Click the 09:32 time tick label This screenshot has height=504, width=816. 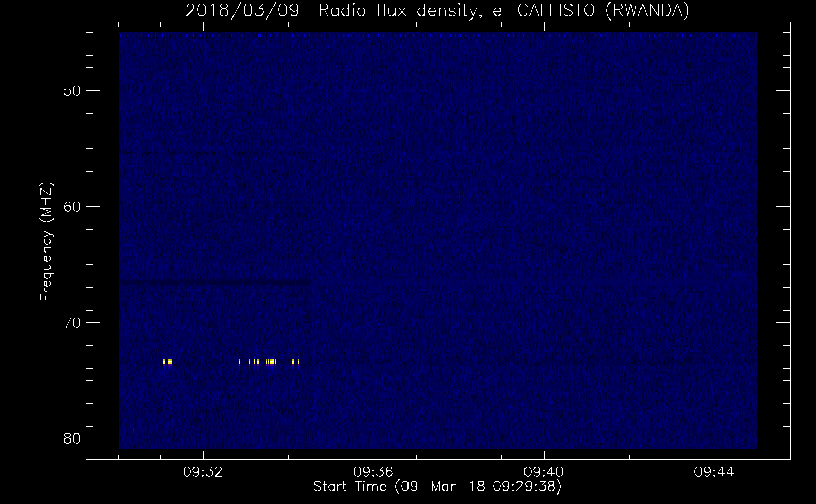203,472
